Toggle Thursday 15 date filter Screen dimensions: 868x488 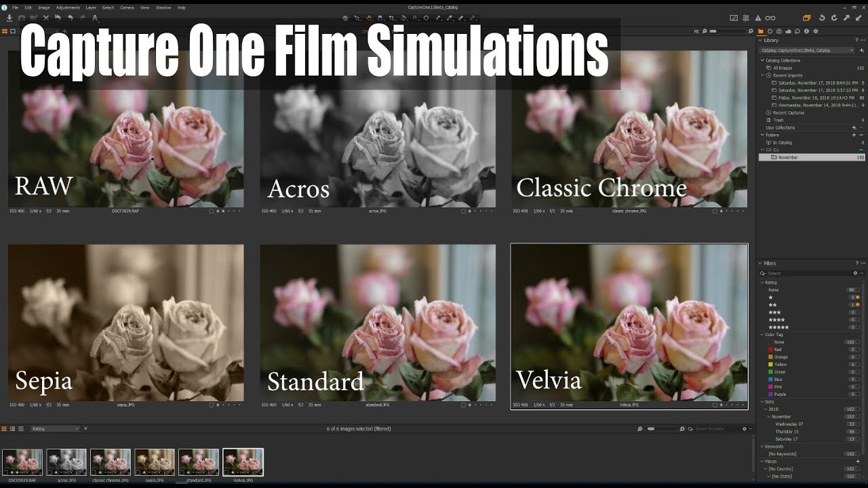[x=857, y=432]
